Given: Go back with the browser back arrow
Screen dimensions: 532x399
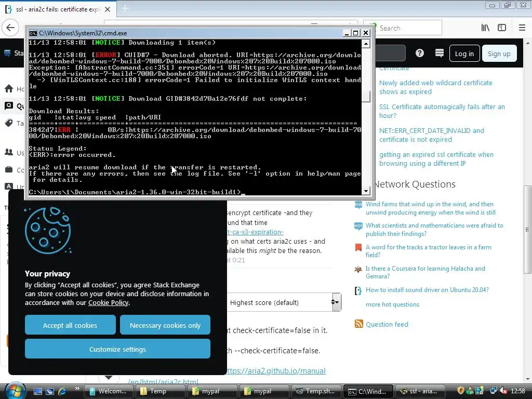Looking at the screenshot, I should point(10,28).
